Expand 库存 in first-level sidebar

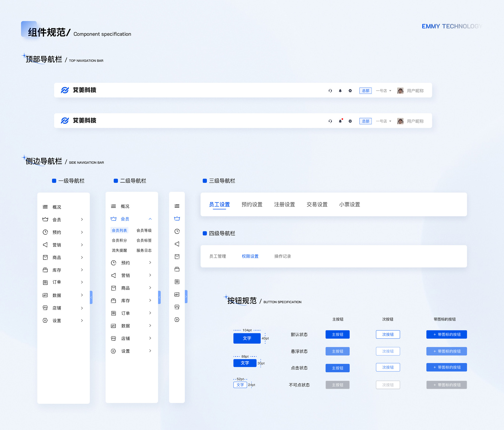point(82,270)
